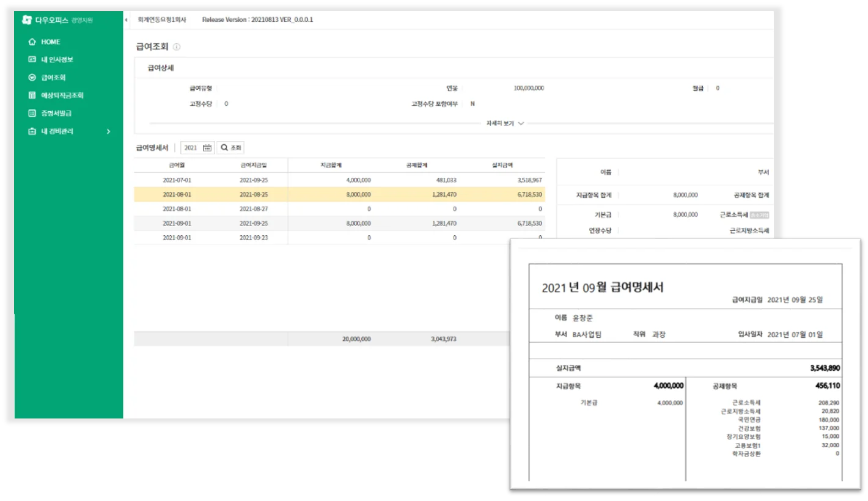Click the net amount 3,543,890 on payslip
The width and height of the screenshot is (868, 501).
pos(825,369)
